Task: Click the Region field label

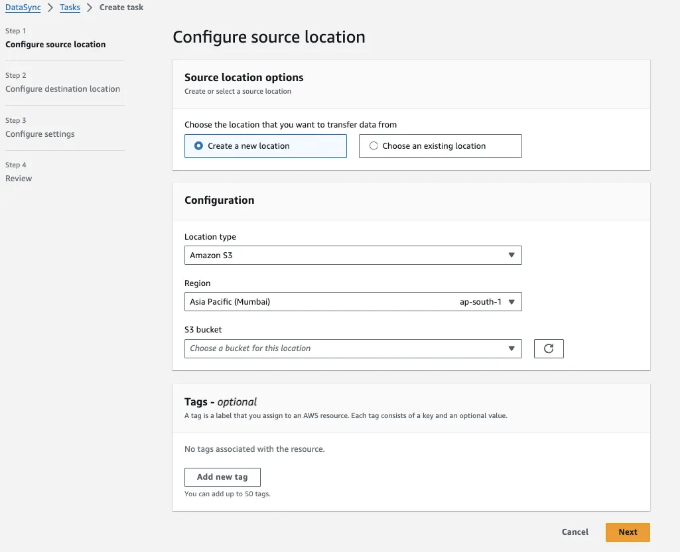Action: point(197,283)
